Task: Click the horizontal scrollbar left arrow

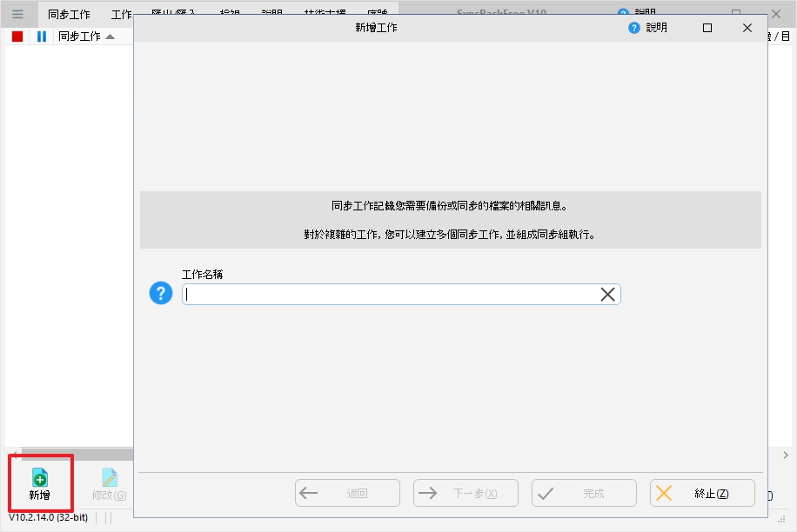Action: (12, 455)
